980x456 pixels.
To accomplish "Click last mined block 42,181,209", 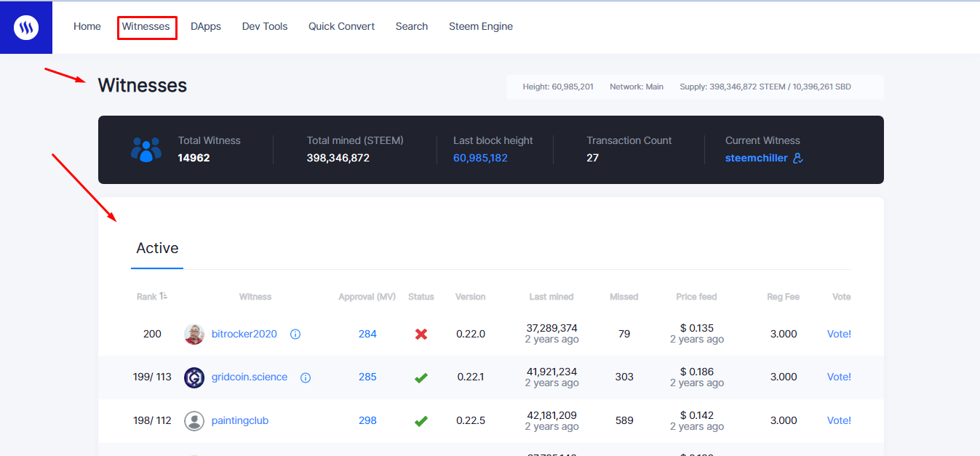I will 551,415.
